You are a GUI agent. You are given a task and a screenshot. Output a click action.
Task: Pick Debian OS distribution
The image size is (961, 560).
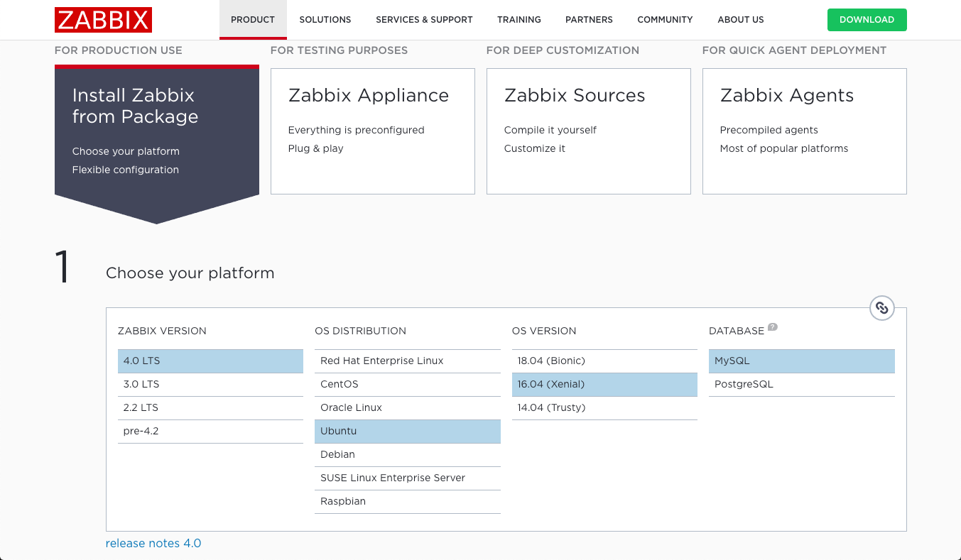tap(407, 454)
